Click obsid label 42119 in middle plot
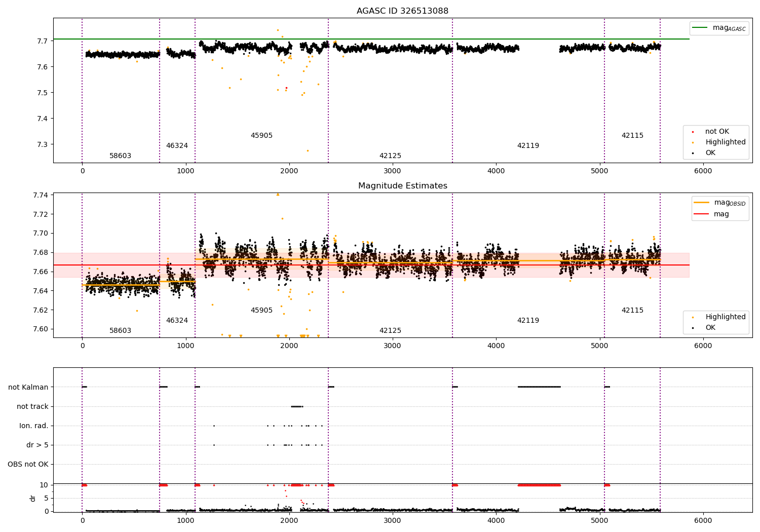Image resolution: width=760 pixels, height=532 pixels. [x=528, y=321]
